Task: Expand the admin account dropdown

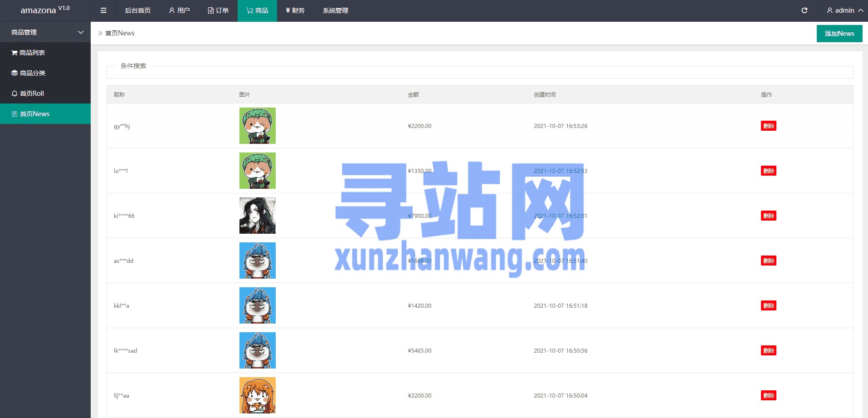Action: click(x=844, y=10)
